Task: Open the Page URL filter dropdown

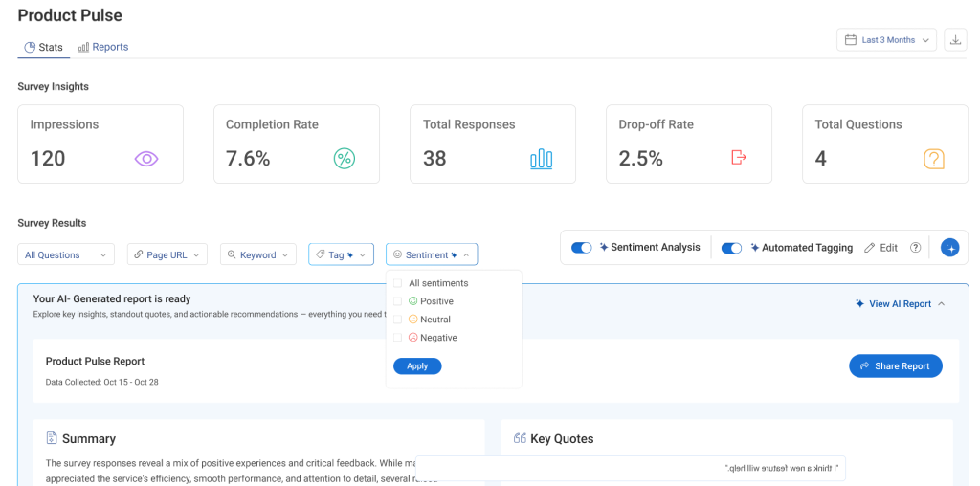Action: click(x=167, y=254)
